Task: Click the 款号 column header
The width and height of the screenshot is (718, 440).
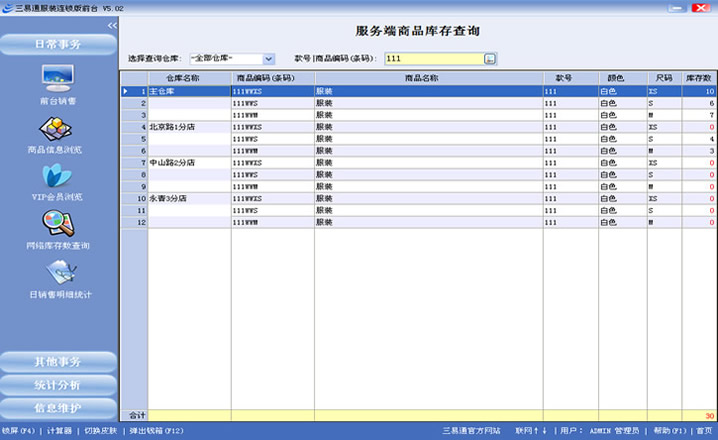Action: (x=571, y=78)
